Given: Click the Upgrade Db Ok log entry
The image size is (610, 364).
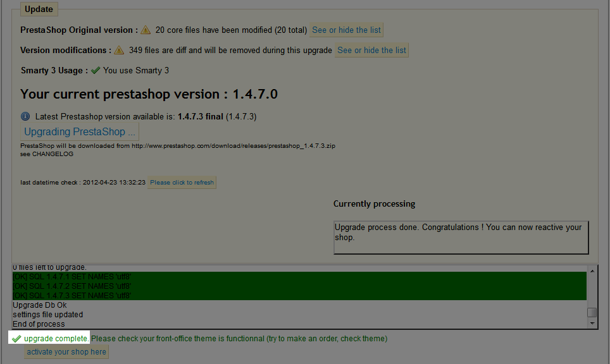Looking at the screenshot, I should 39,305.
